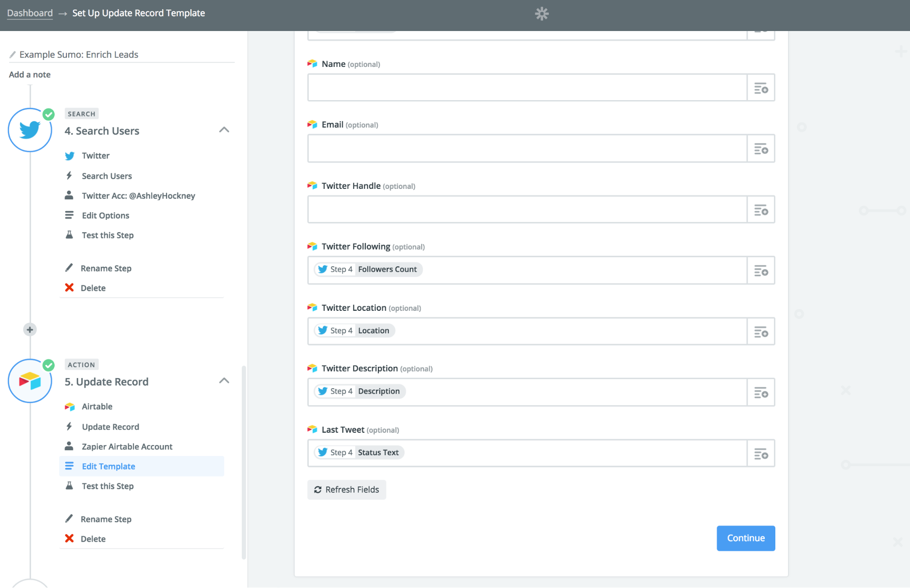Select the Step 4 Location token pill
Image resolution: width=910 pixels, height=588 pixels.
pyautogui.click(x=355, y=330)
